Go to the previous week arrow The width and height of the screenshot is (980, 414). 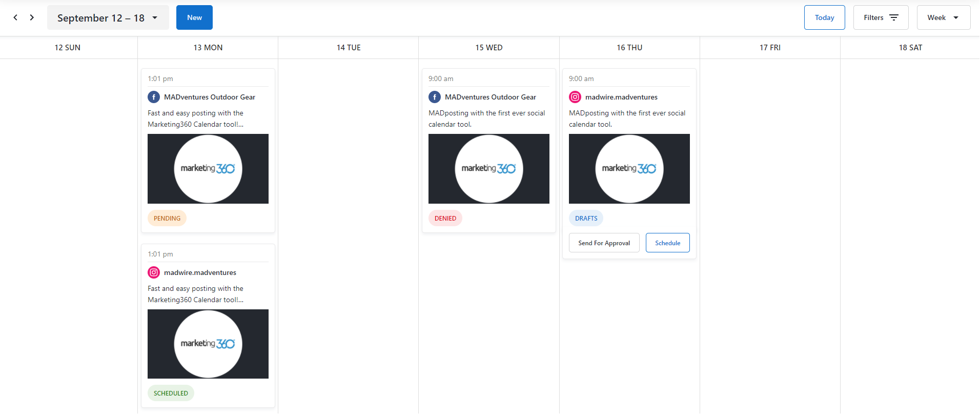(x=15, y=17)
